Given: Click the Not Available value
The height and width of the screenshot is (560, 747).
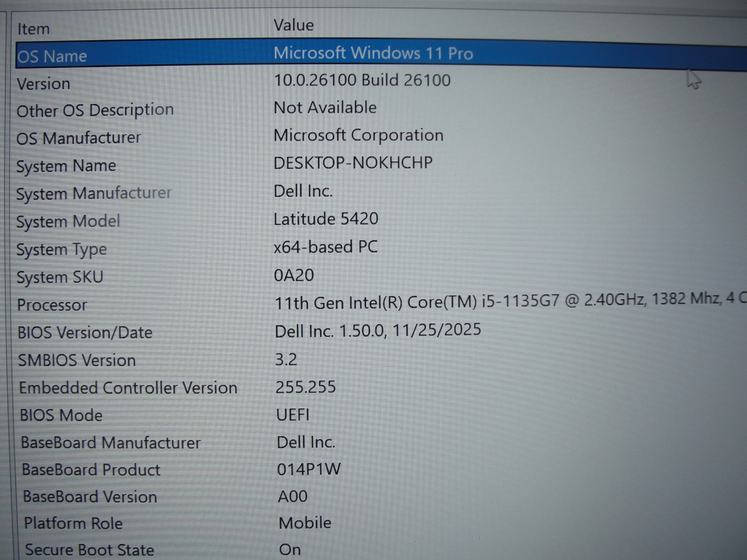Looking at the screenshot, I should (325, 108).
